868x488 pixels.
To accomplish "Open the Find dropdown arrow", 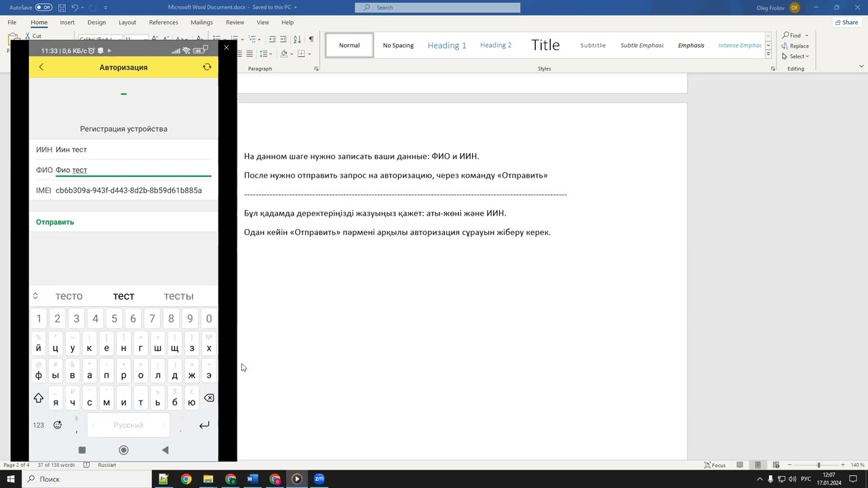I will [x=806, y=35].
